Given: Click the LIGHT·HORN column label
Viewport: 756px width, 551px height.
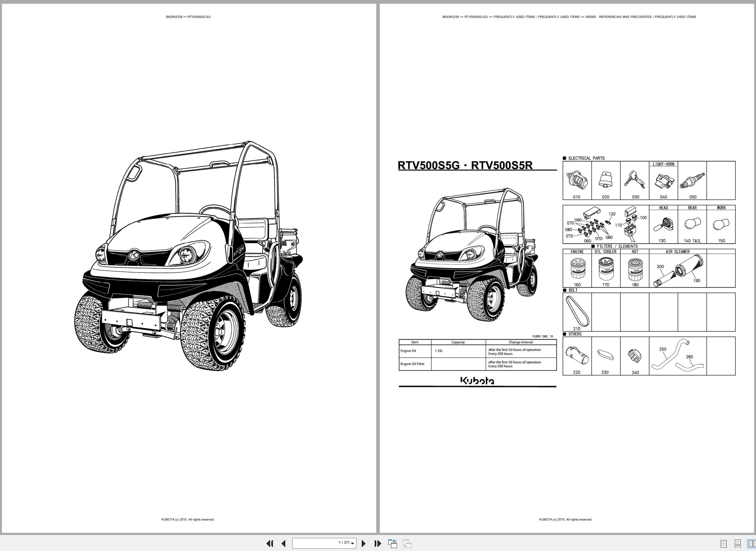Looking at the screenshot, I should coord(663,164).
